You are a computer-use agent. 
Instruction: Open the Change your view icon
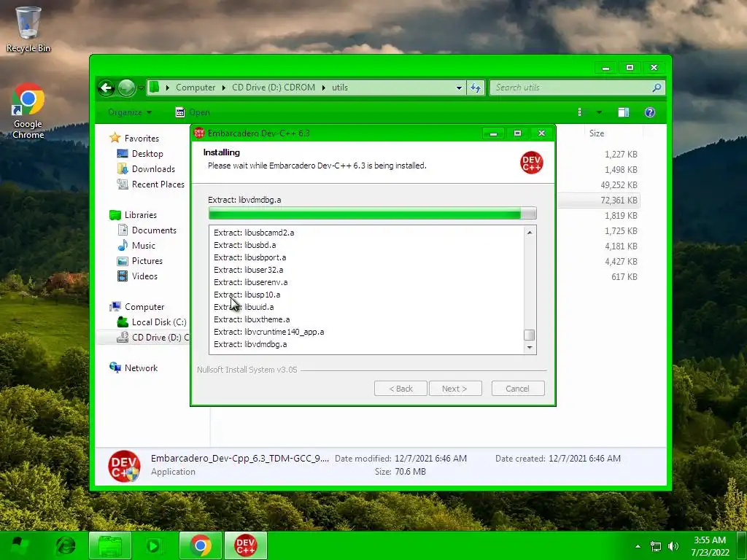(x=580, y=112)
